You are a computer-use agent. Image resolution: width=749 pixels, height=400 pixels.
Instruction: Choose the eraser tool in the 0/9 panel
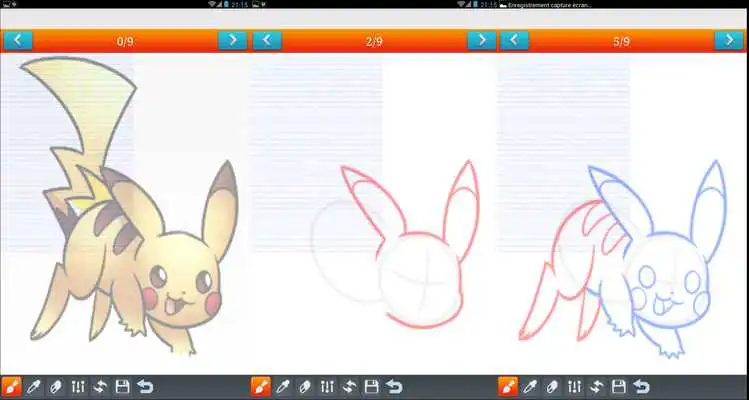pyautogui.click(x=55, y=387)
